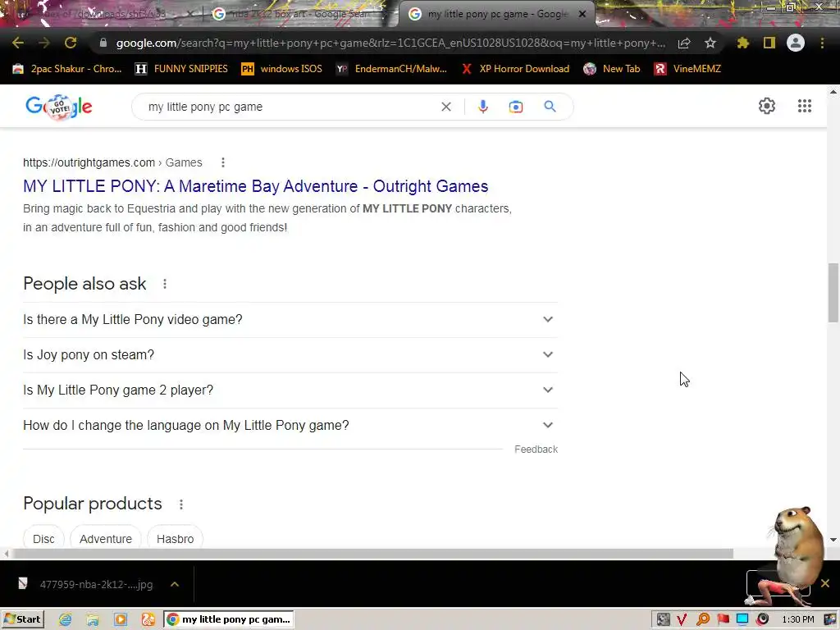Screen dimensions: 840x630
Task: Search by image with the camera icon
Action: [516, 107]
